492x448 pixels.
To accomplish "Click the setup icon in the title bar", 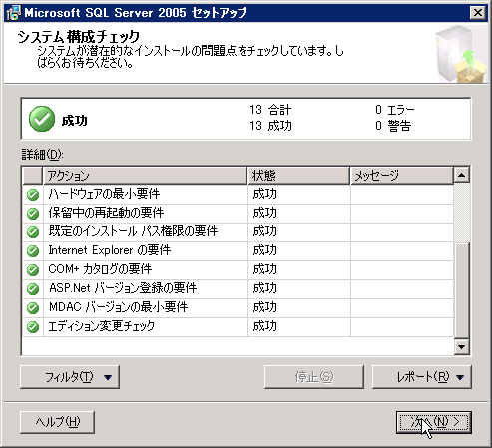I will point(13,13).
